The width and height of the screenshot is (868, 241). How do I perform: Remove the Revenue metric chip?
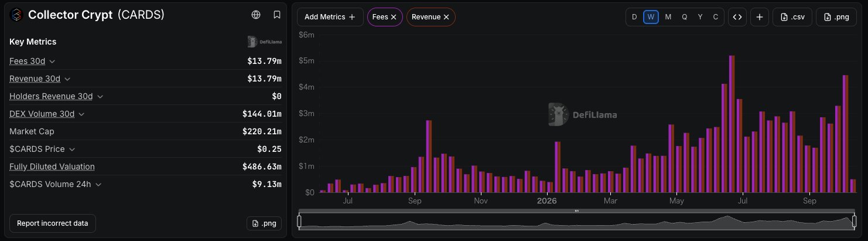tap(446, 17)
